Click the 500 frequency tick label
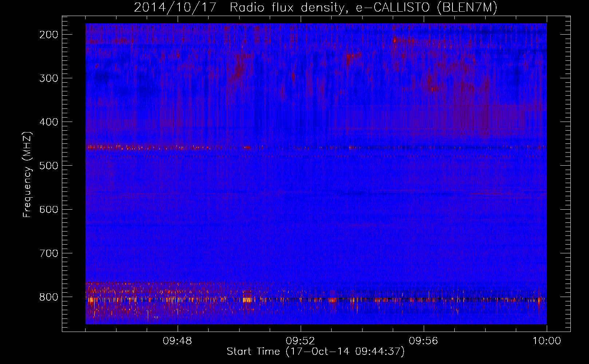 48,166
